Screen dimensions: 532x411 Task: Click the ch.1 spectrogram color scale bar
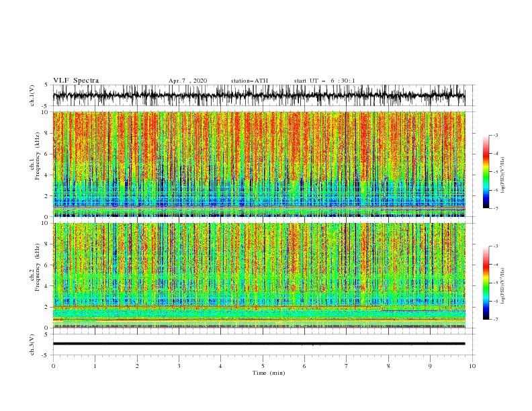pos(486,172)
